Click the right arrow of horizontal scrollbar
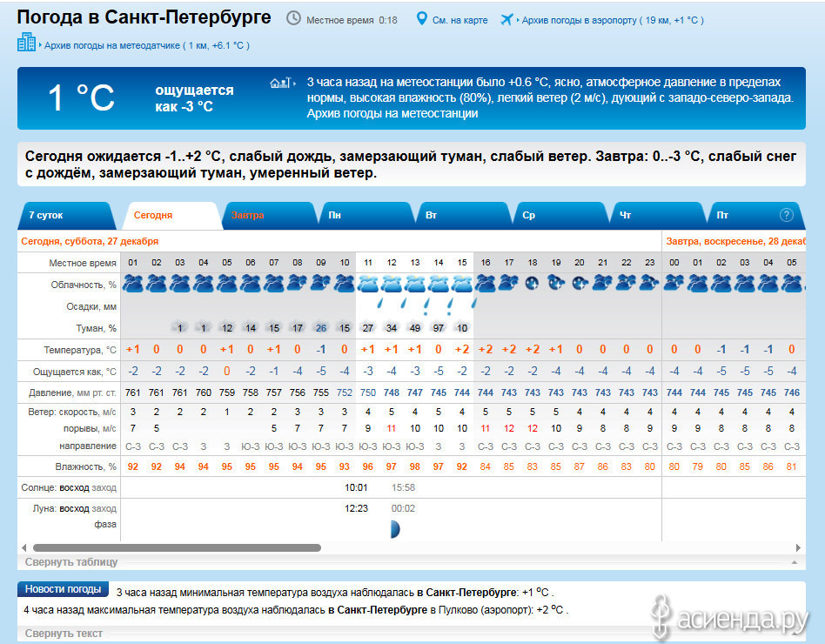825x644 pixels. [798, 548]
